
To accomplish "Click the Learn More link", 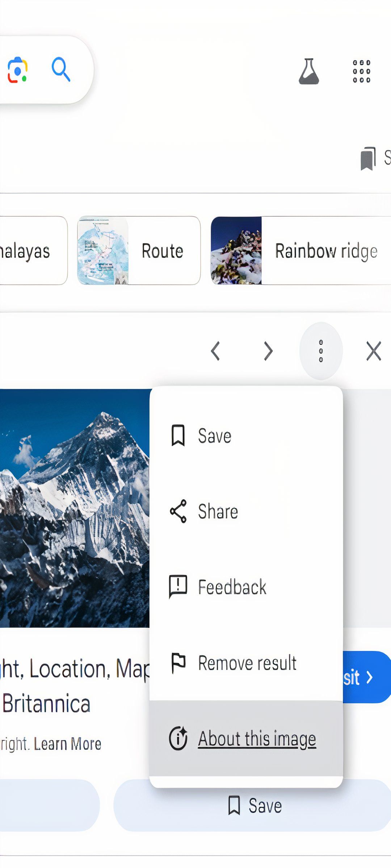I will pyautogui.click(x=67, y=744).
